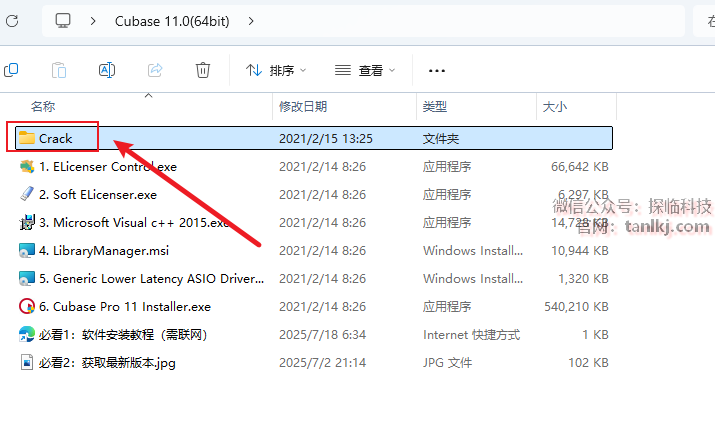Click the rename toolbar icon

[107, 70]
